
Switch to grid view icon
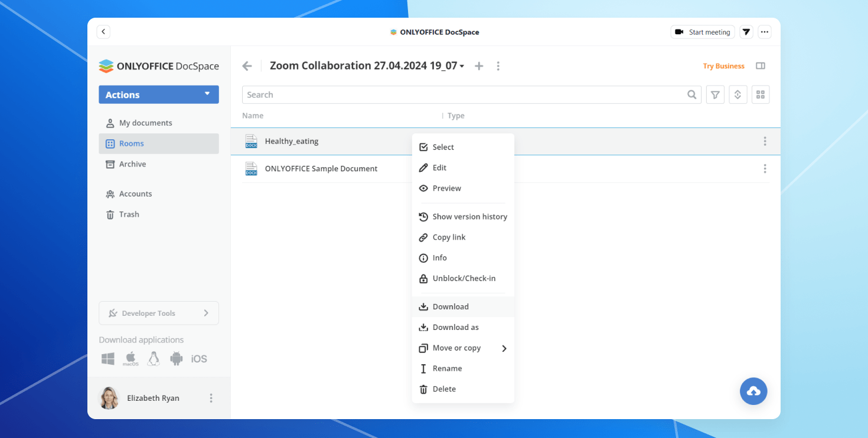click(x=761, y=95)
